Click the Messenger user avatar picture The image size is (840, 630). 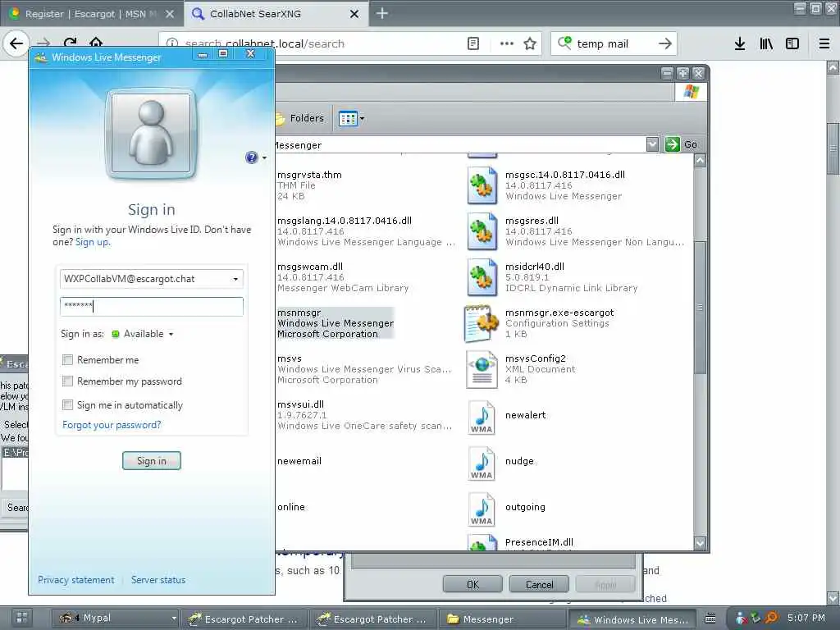tap(152, 133)
